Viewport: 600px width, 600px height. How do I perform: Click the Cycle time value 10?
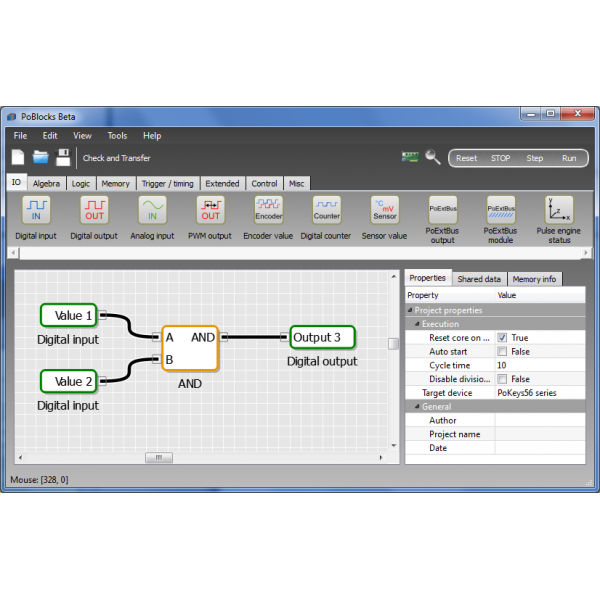pos(540,365)
